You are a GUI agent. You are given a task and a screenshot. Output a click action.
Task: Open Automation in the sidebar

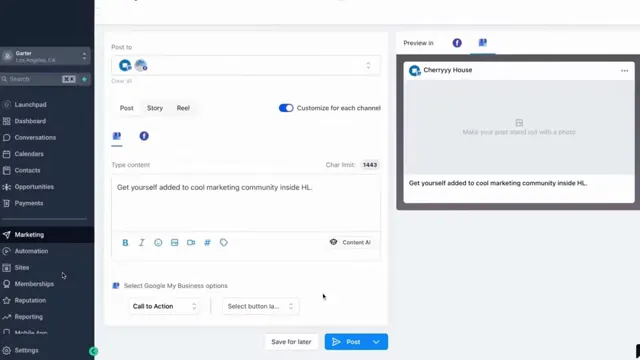point(31,251)
